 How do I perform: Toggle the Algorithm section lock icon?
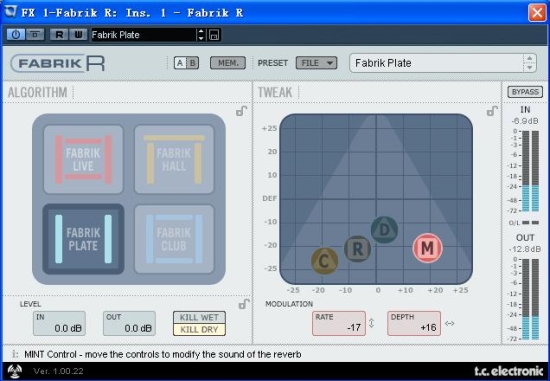[x=242, y=111]
